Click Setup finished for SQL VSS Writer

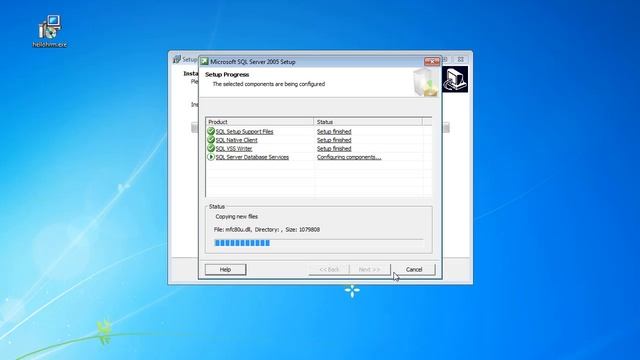coord(334,149)
